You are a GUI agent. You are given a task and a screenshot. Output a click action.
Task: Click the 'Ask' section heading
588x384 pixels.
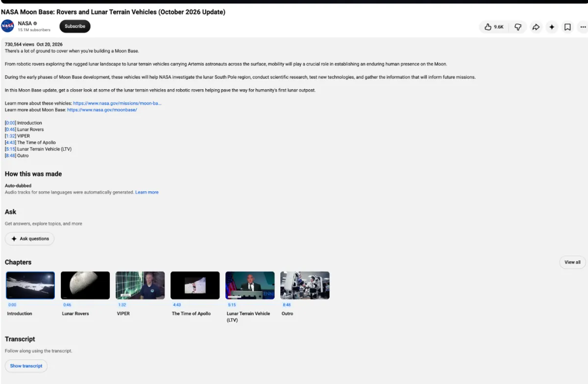pyautogui.click(x=11, y=212)
